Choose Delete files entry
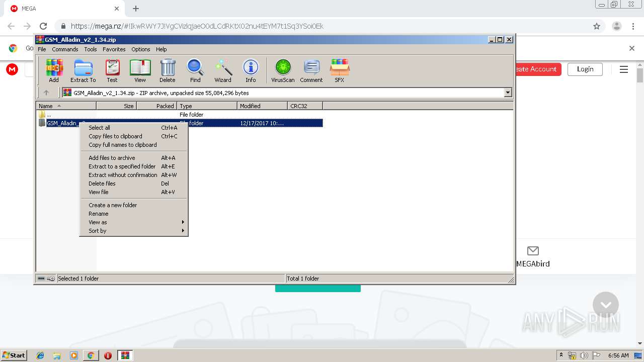The image size is (644, 362). coord(134,184)
